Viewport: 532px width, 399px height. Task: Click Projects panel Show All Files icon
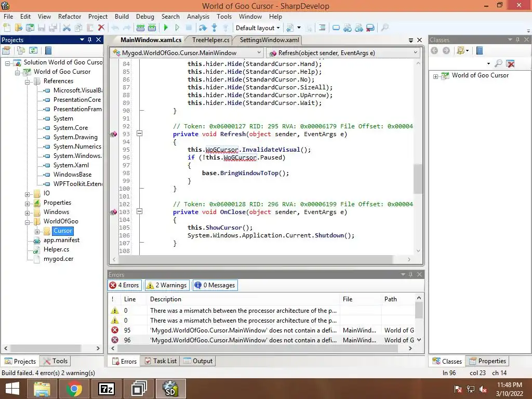point(21,51)
